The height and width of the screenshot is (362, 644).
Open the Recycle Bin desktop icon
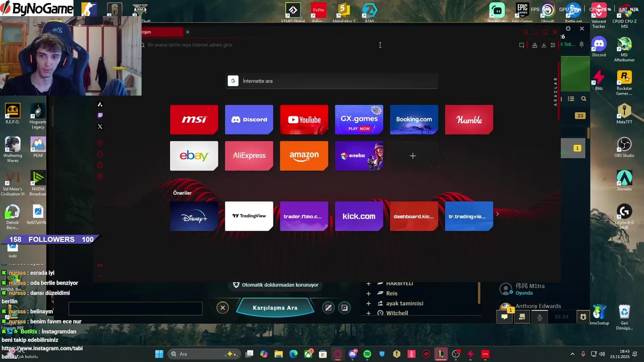pos(624,317)
